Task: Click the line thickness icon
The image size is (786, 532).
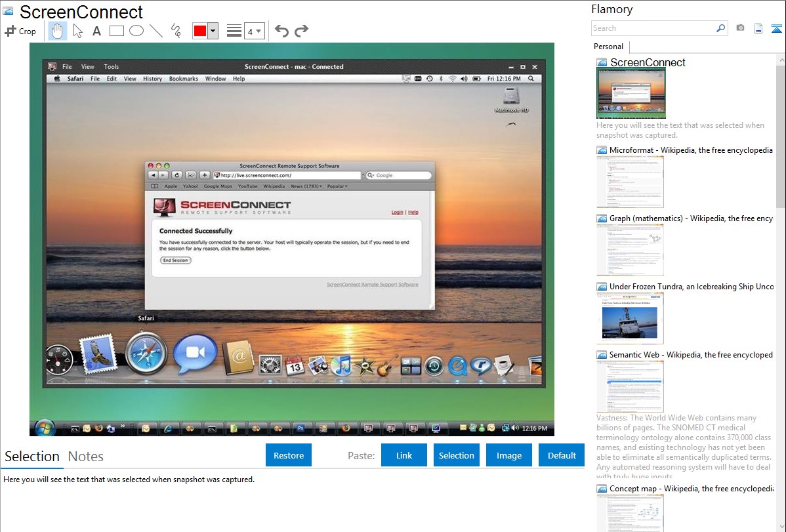Action: point(234,31)
